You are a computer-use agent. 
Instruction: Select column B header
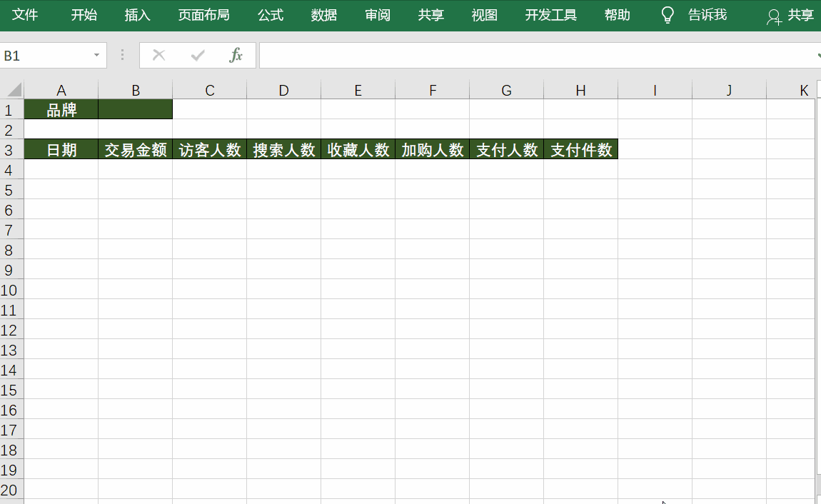[136, 90]
